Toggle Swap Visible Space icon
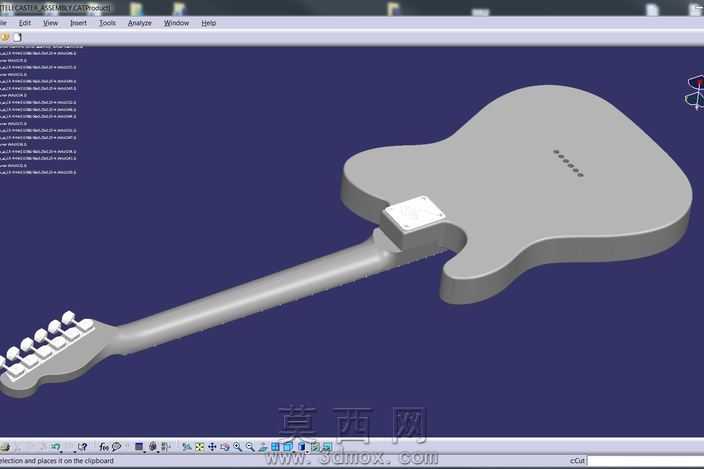This screenshot has width=704, height=469. 327,447
